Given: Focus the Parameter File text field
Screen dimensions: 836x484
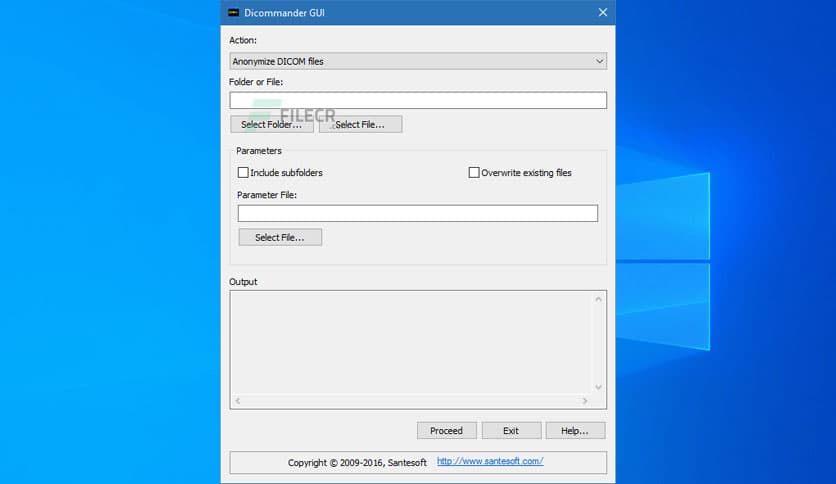Looking at the screenshot, I should [x=418, y=213].
